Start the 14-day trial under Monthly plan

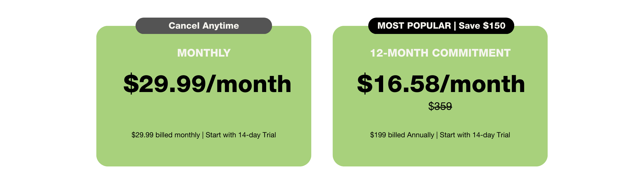point(241,135)
